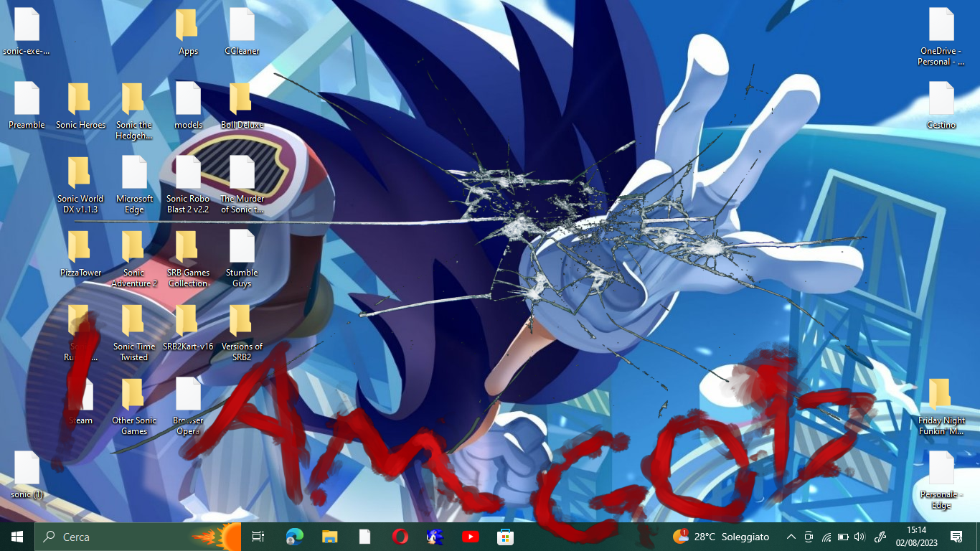Open the Other Sonic Games folder

pos(134,407)
